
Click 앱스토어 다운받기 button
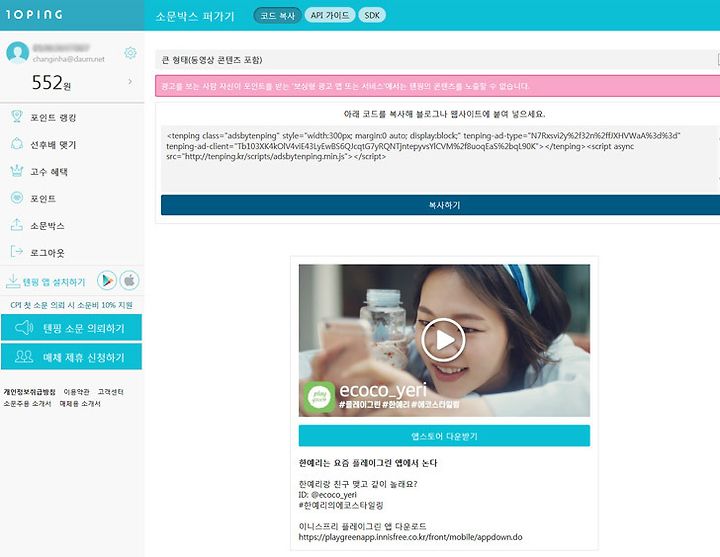pos(444,436)
